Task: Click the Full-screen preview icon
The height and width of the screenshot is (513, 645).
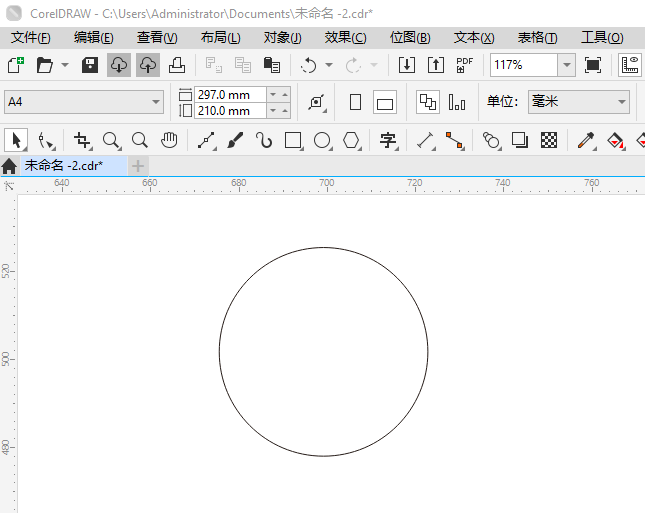Action: coord(592,65)
